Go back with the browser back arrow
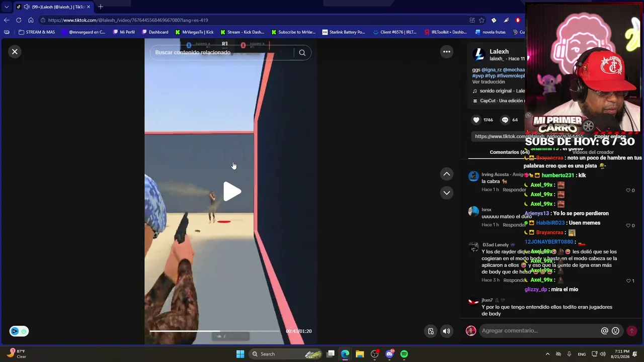Screen dimensions: 644x362 7,20
